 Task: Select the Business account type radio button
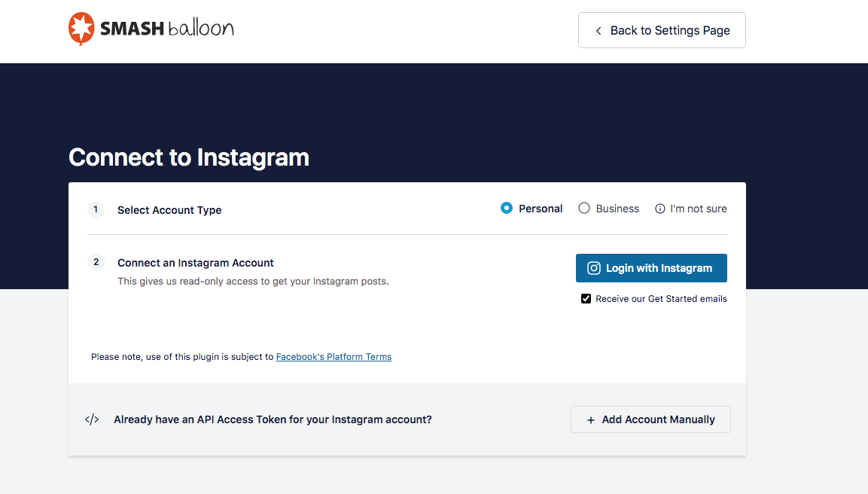(584, 209)
